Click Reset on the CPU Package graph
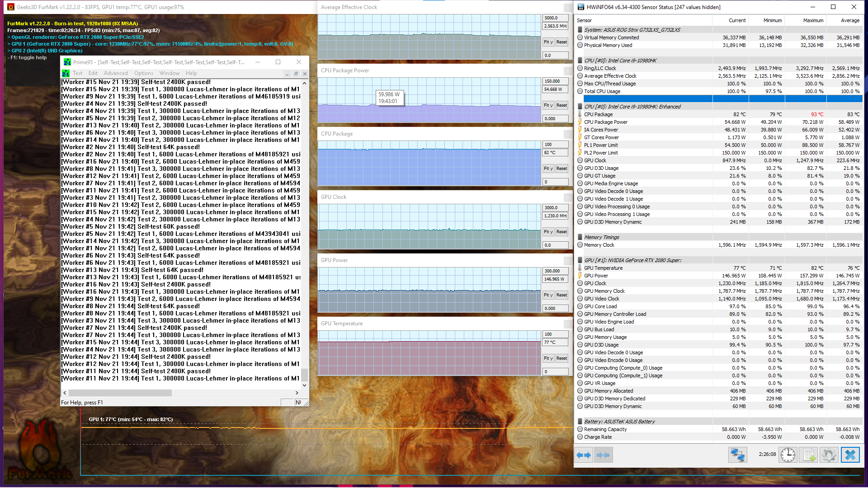Viewport: 868px width, 488px height. tap(561, 169)
